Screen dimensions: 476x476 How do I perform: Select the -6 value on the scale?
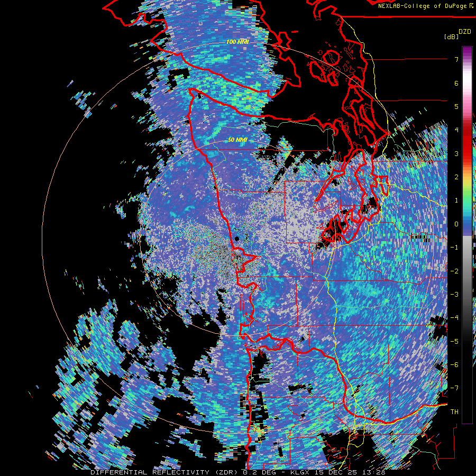tap(454, 365)
